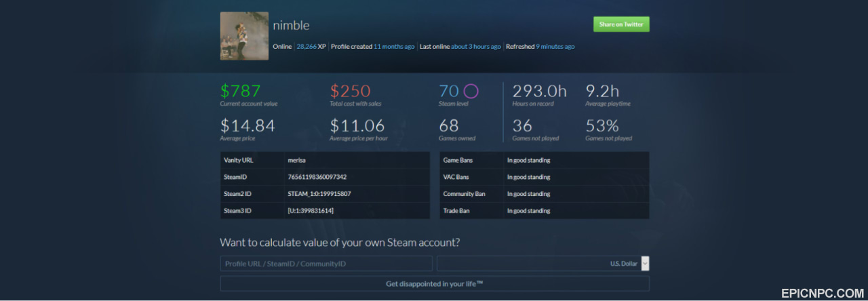Select the Steam level number 70
Viewport: 868px width, 301px height.
click(449, 91)
